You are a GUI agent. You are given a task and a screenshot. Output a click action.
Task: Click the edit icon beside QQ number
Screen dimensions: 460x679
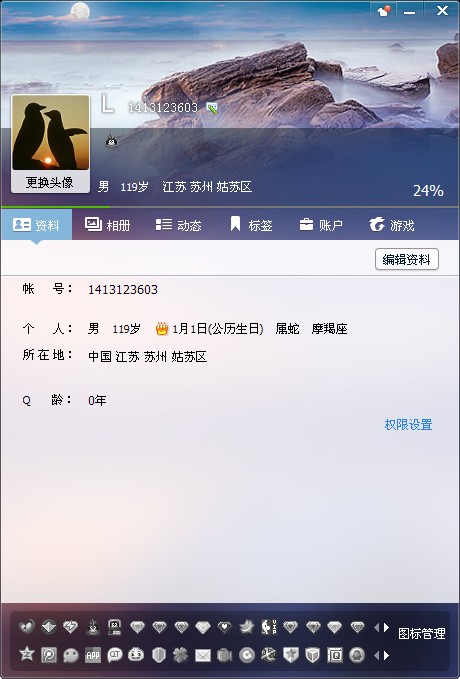point(212,108)
